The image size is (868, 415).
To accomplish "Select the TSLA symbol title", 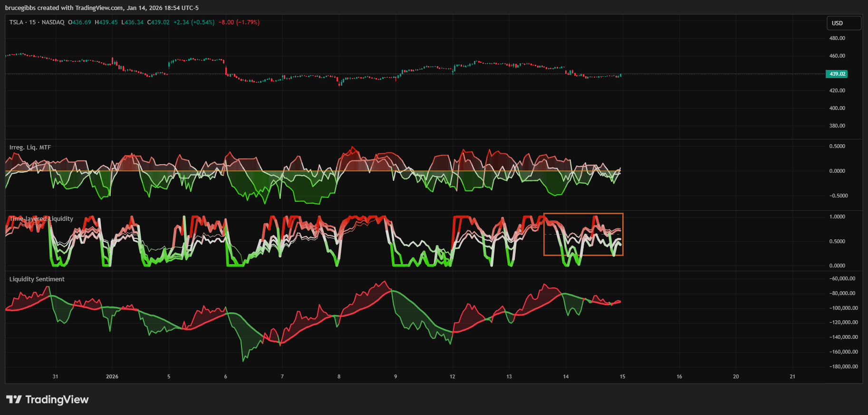I will point(16,22).
